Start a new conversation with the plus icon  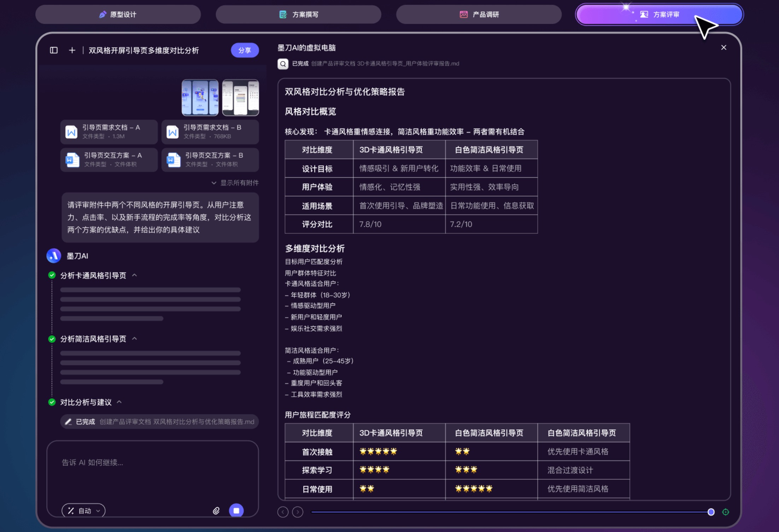[72, 50]
